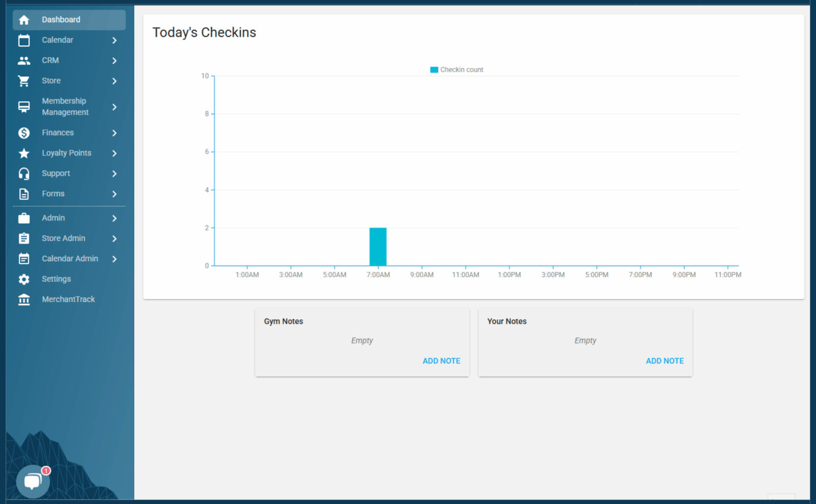Viewport: 816px width, 504px height.
Task: Toggle the Checkin count legend swatch
Action: click(x=434, y=70)
